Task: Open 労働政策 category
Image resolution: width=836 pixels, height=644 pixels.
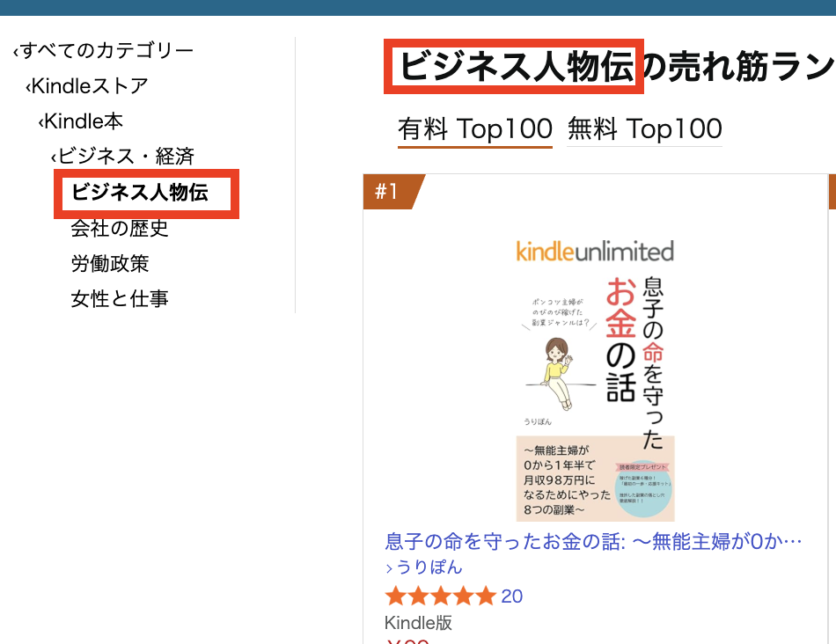Action: click(x=110, y=264)
